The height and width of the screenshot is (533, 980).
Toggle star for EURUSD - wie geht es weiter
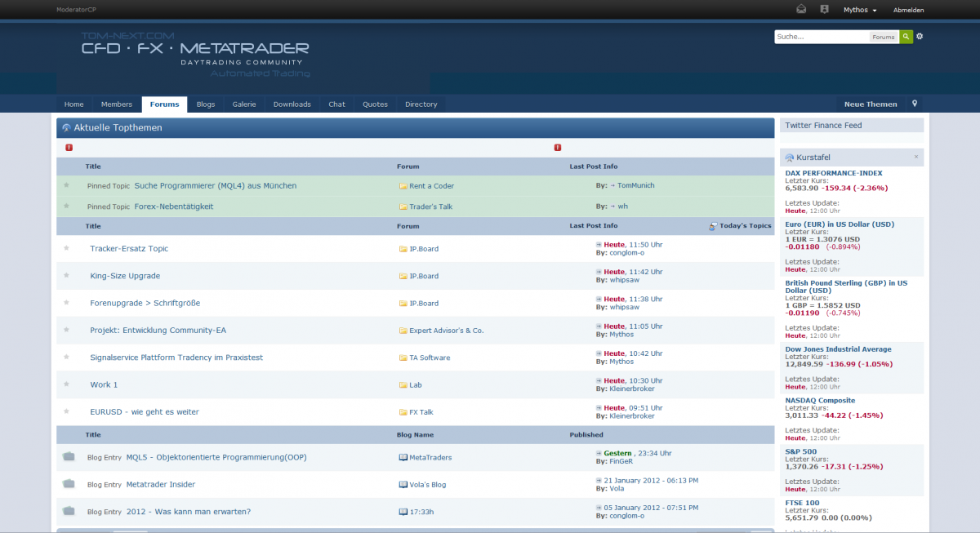[67, 411]
